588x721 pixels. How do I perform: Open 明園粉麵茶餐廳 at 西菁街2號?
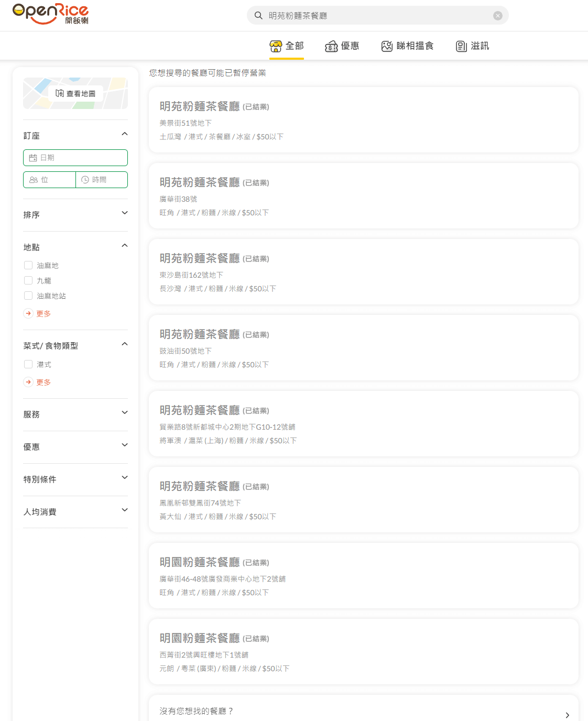[x=364, y=652]
